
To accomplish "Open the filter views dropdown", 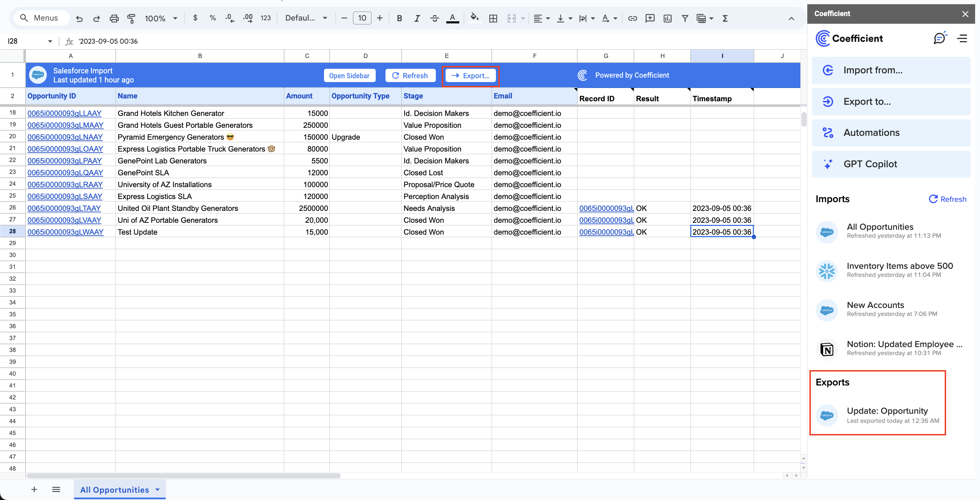I will point(705,18).
